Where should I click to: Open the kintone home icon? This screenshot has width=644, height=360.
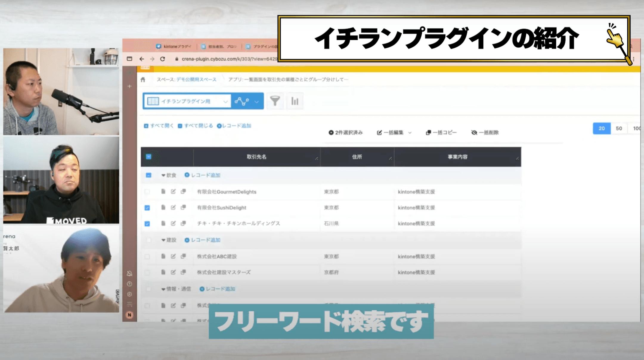pyautogui.click(x=143, y=80)
